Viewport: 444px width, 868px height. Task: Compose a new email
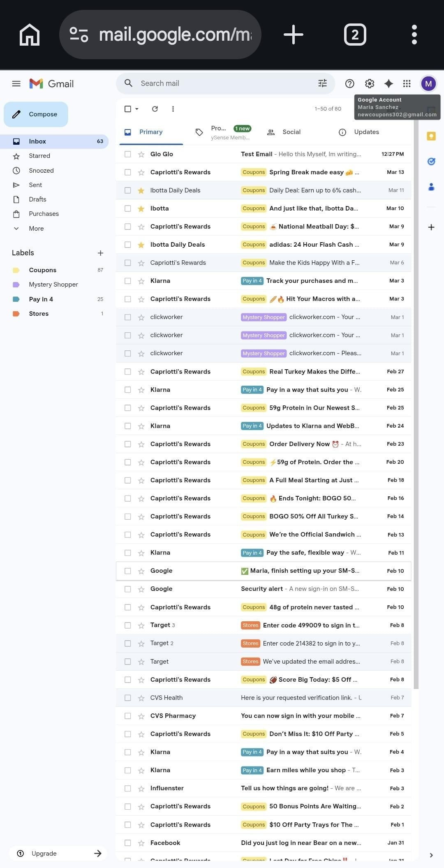point(36,114)
